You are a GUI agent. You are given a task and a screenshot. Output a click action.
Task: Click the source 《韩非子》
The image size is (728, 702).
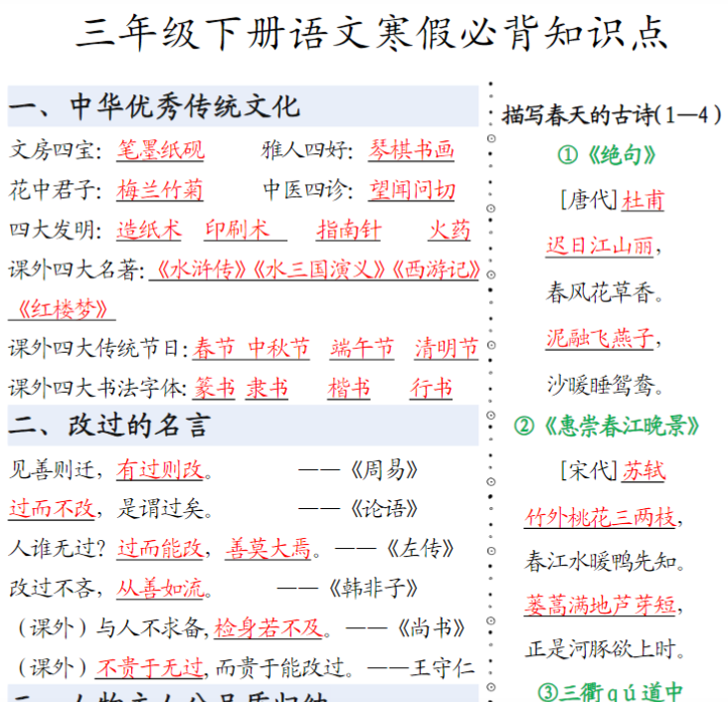[373, 589]
